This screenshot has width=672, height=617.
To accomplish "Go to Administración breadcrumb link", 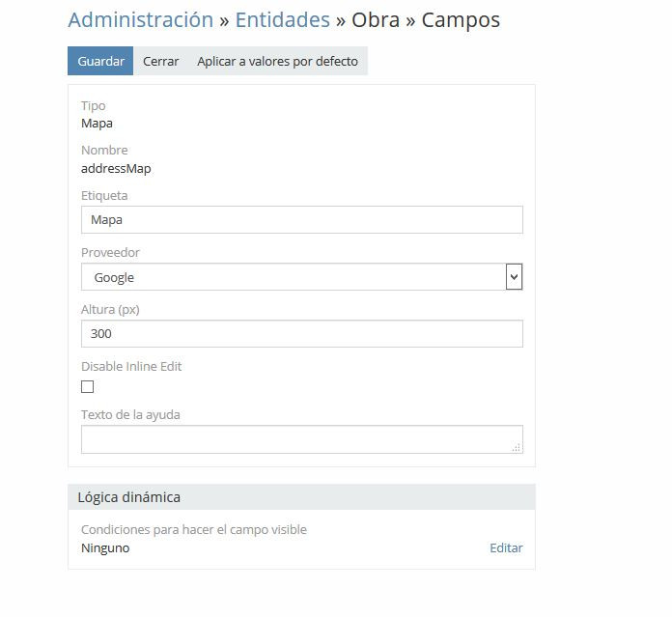I will 140,19.
